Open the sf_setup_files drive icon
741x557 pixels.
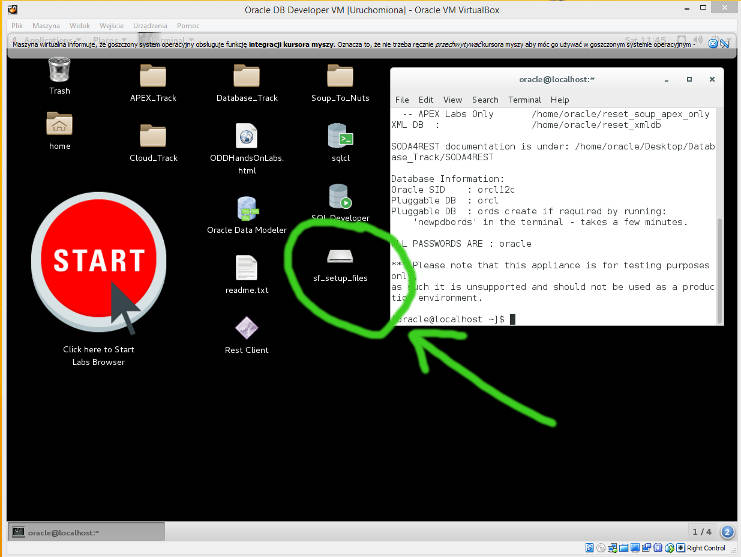pos(340,257)
